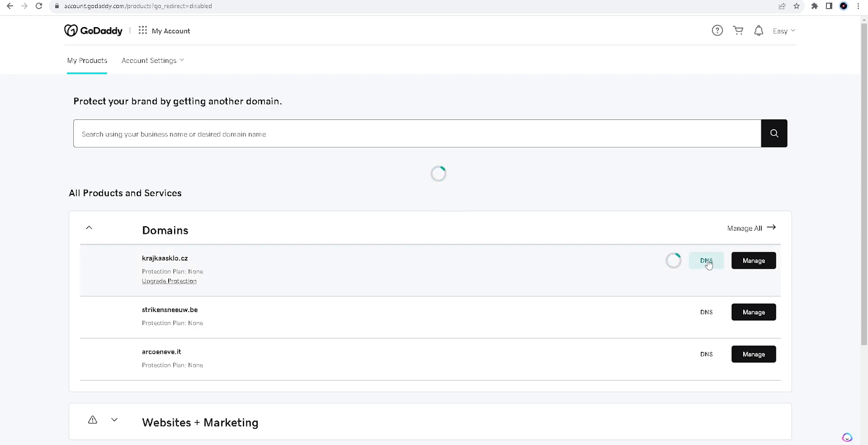Screen dimensions: 868x445
Task: Click the arcoeneve.it domain name
Action: tap(161, 352)
